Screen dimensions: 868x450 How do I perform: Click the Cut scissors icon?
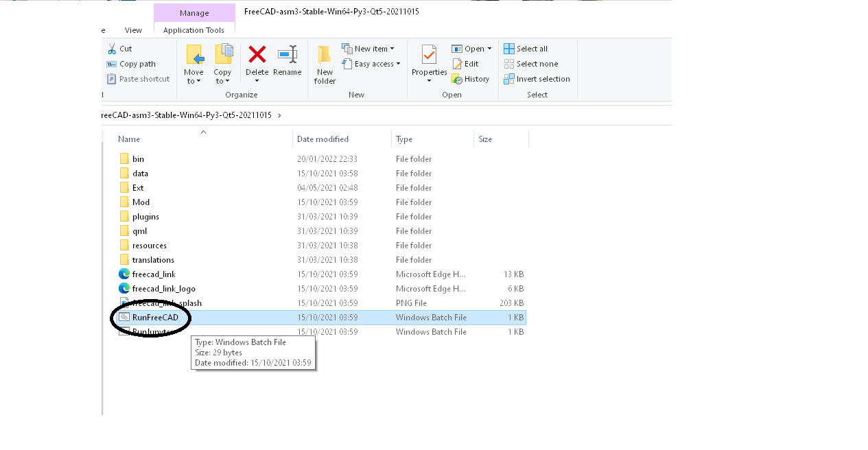[x=112, y=49]
